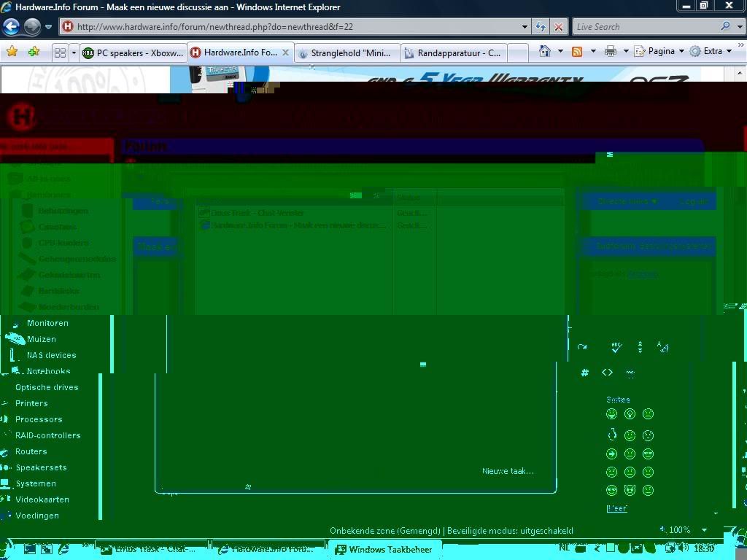Viewport: 747px width, 560px height.
Task: Click the redo arrow in editor toolbar
Action: (582, 347)
